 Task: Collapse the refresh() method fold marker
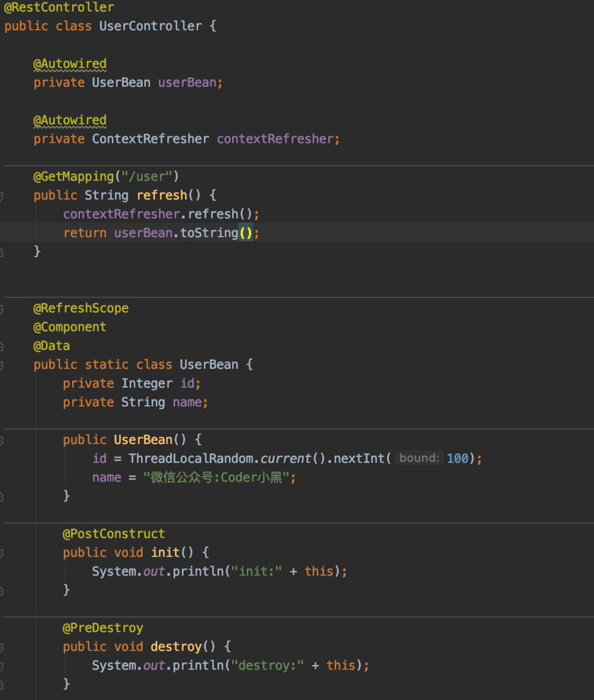point(2,196)
